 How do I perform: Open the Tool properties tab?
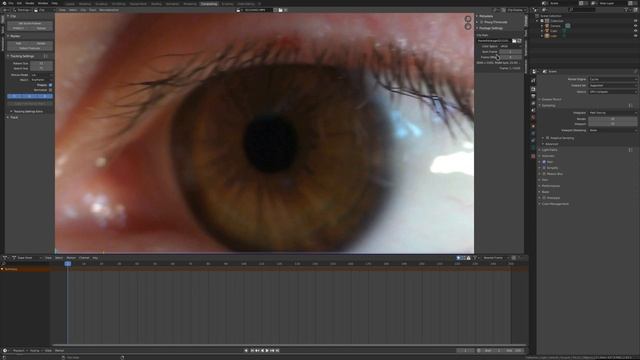[533, 80]
